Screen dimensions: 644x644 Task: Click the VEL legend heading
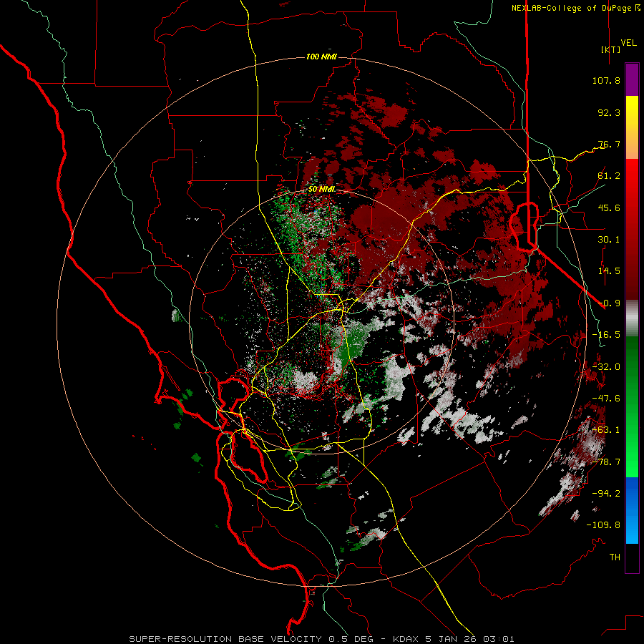[x=628, y=43]
